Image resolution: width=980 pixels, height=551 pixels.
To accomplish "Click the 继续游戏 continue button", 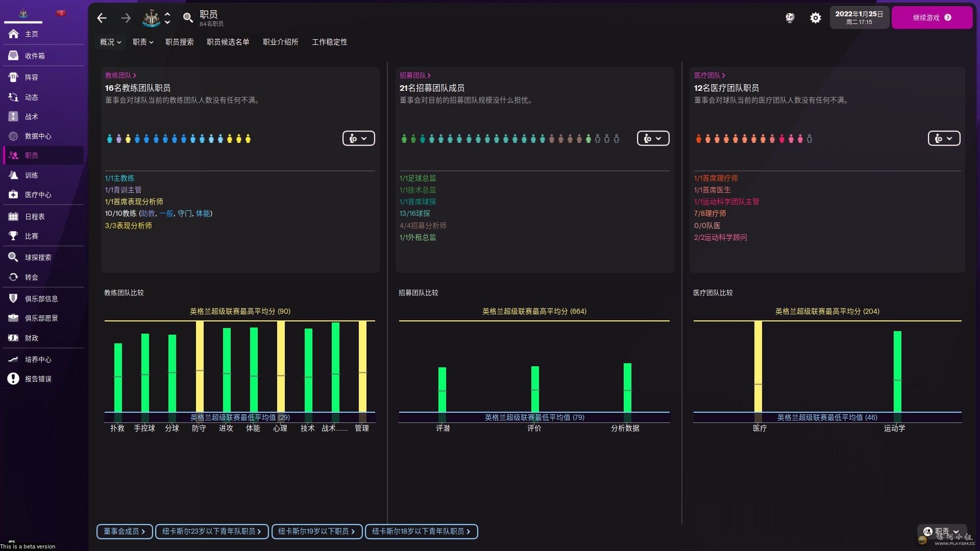I will (x=932, y=18).
